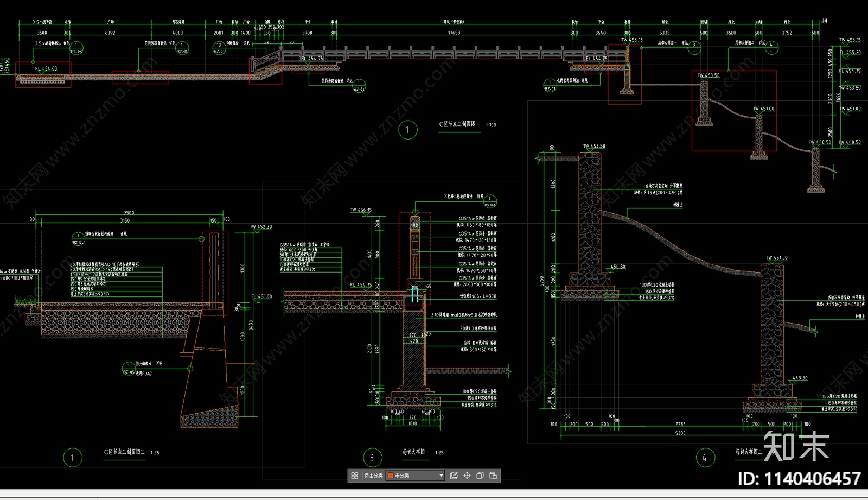The height and width of the screenshot is (500, 868).
Task: Click the drawing title C区节点二剖面图二
Action: (x=124, y=452)
